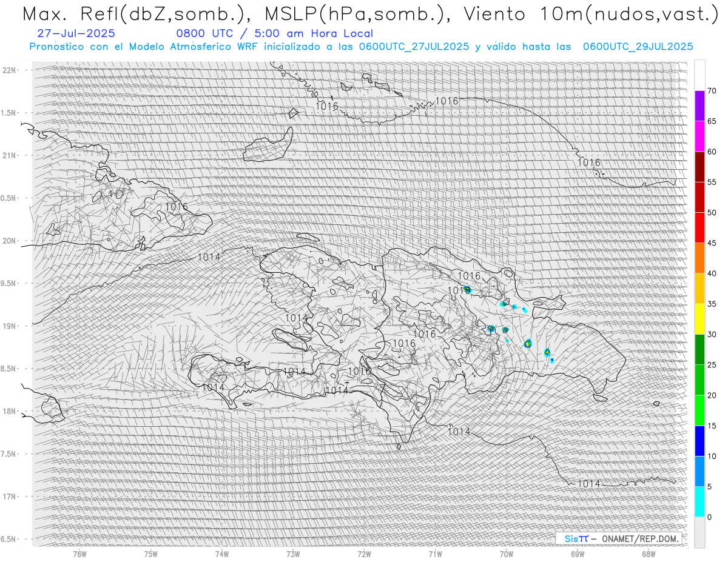Click the 'Pronóstico con el Modelo Atmósferico WRF' line
Screen dimensions: 728x562
362,47
